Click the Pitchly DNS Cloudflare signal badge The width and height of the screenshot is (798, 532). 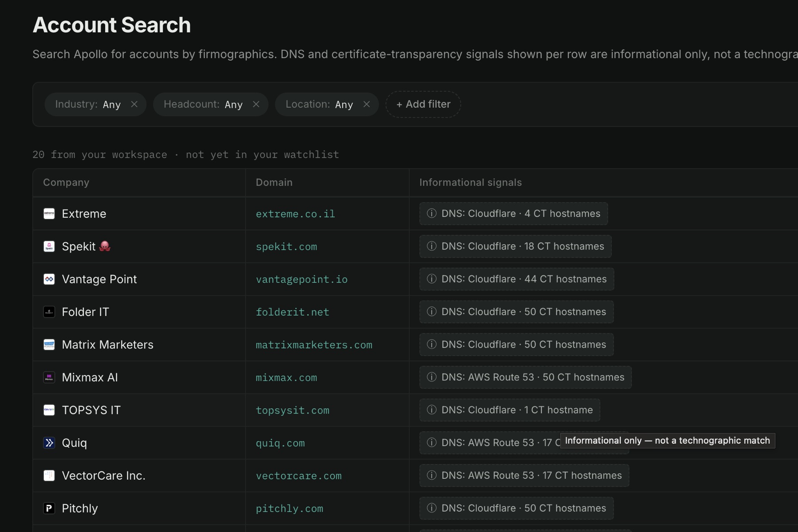pos(516,509)
